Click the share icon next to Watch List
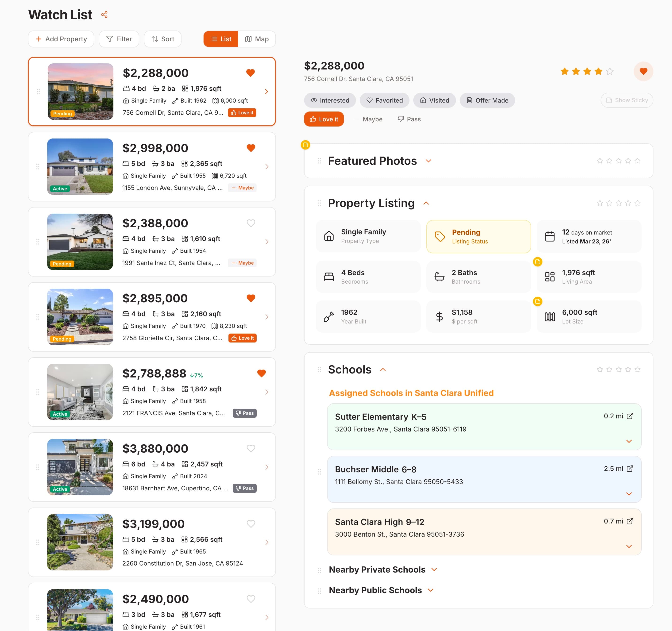 104,15
